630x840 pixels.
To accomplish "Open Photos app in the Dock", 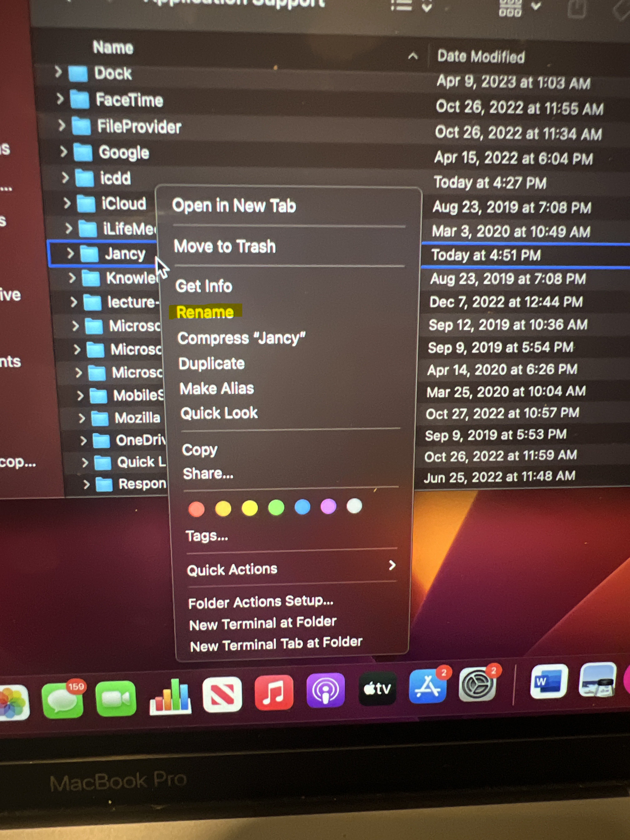I will pos(14,702).
